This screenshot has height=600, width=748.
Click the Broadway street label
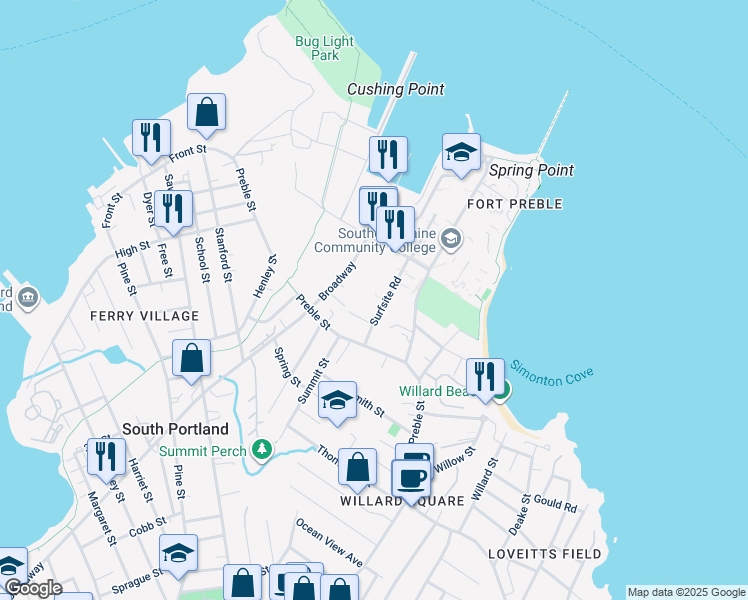[x=337, y=281]
